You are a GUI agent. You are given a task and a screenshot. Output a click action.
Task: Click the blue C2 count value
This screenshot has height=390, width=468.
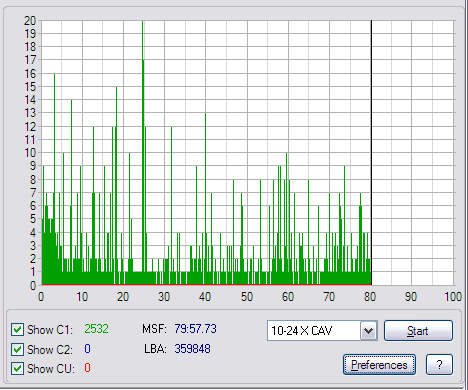tap(87, 349)
